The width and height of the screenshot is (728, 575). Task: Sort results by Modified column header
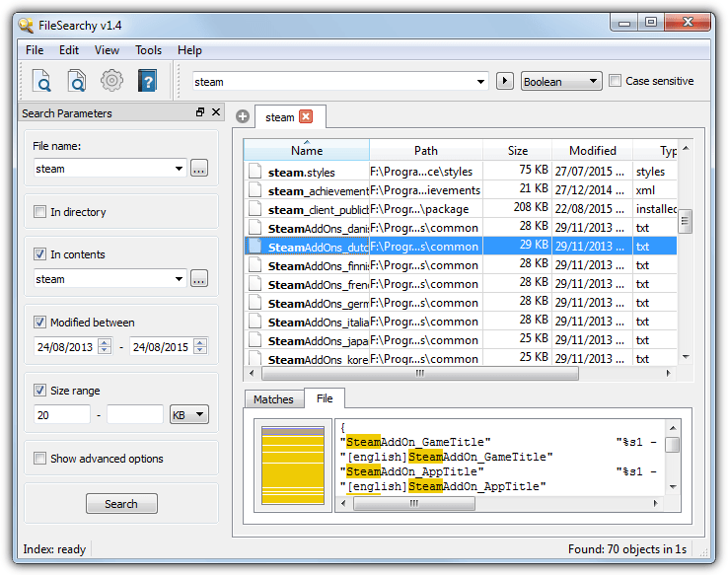(x=593, y=150)
